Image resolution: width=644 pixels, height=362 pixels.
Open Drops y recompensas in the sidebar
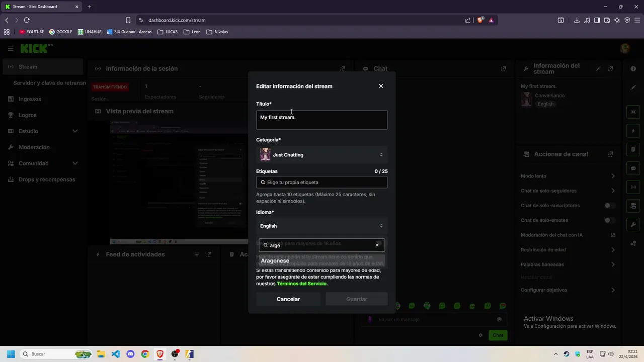pyautogui.click(x=46, y=179)
